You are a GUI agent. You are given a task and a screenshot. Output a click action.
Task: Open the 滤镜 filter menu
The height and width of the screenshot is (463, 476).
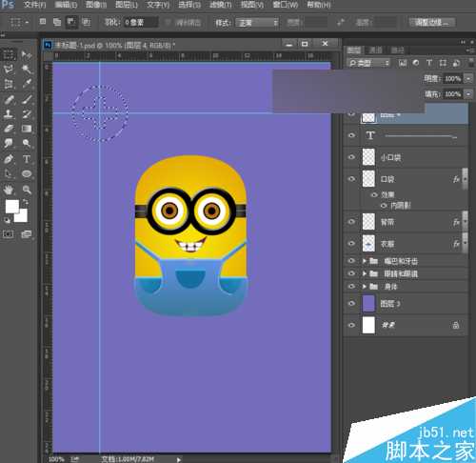221,5
